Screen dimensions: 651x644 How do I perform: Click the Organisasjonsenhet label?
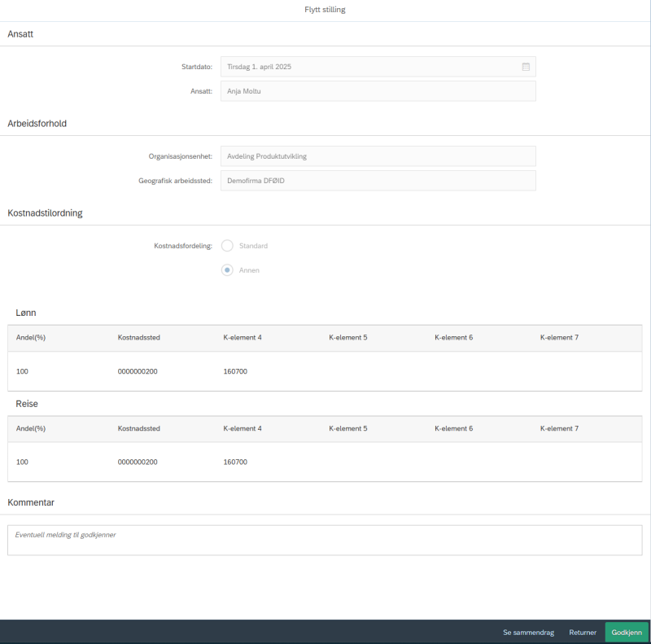click(x=180, y=156)
